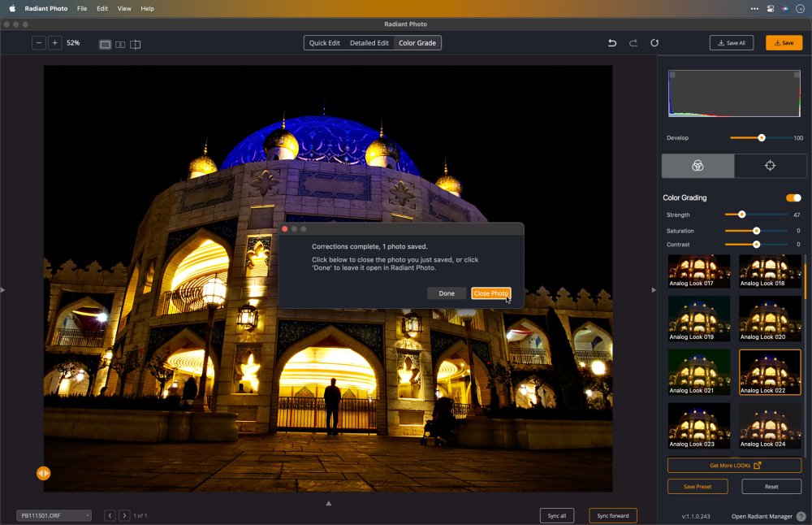Click the zoom out minus button
Image resolution: width=812 pixels, height=525 pixels.
click(x=39, y=43)
